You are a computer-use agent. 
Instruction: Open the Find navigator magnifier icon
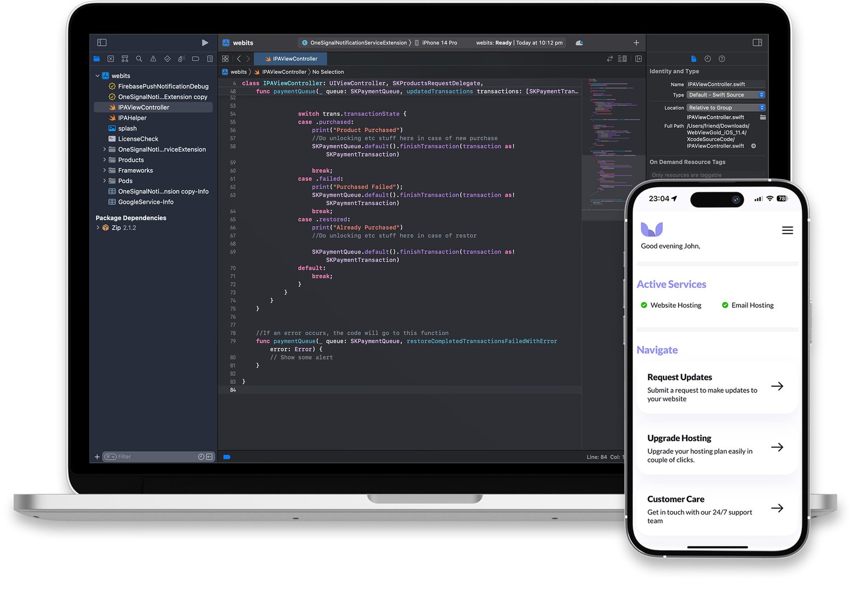pyautogui.click(x=139, y=59)
